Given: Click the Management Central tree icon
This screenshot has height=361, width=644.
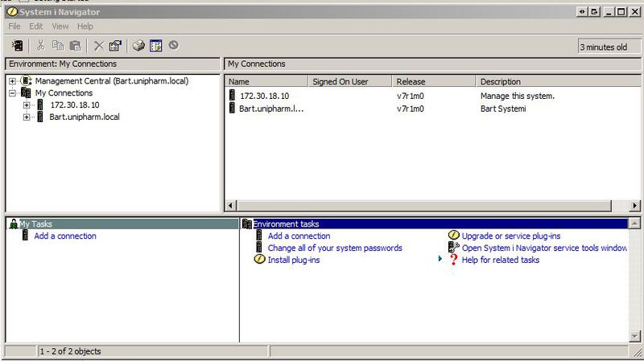Looking at the screenshot, I should point(27,81).
